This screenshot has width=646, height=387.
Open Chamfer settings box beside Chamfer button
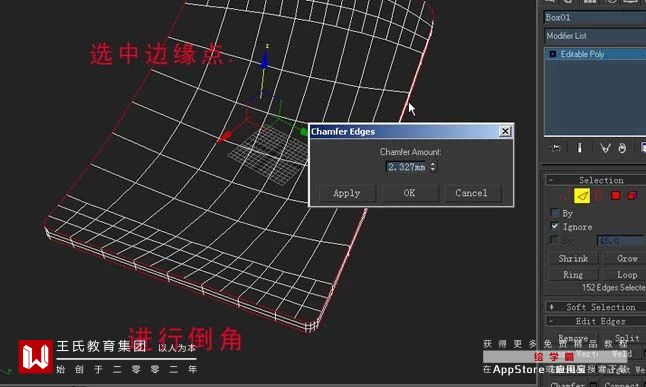click(594, 385)
